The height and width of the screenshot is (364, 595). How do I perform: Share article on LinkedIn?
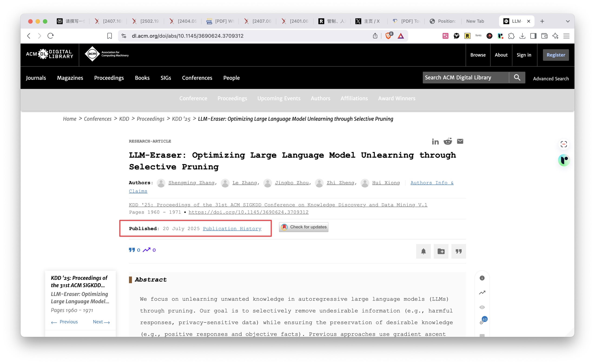[435, 142]
